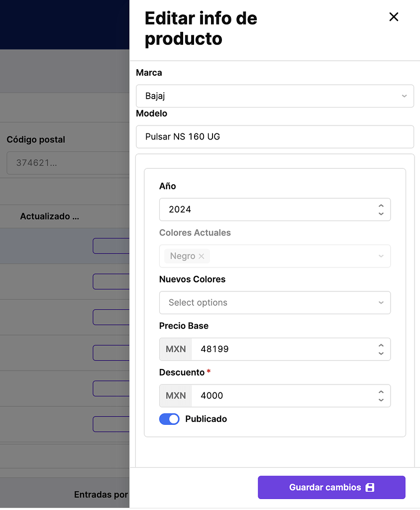Decrease the Año value with the down arrow
420x510 pixels.
point(381,214)
